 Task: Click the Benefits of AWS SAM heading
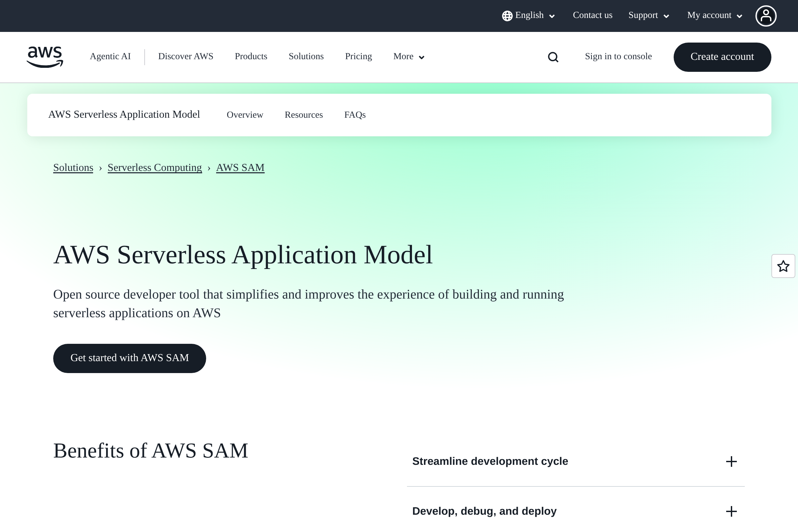151,451
